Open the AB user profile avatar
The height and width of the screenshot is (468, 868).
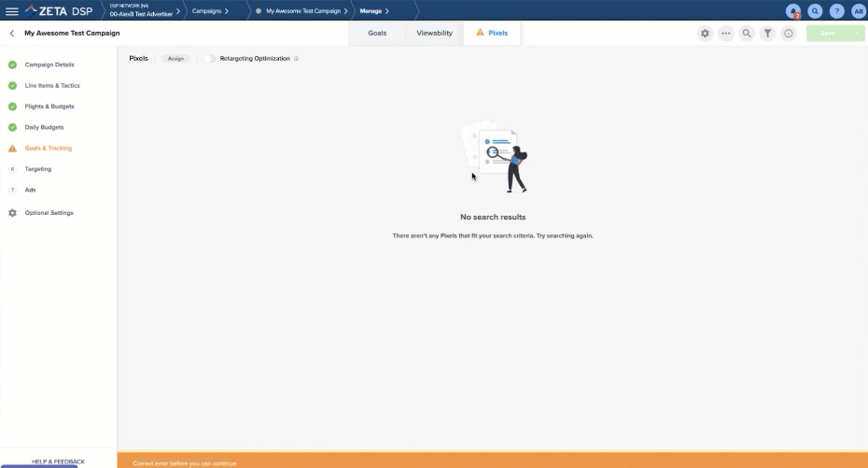858,11
